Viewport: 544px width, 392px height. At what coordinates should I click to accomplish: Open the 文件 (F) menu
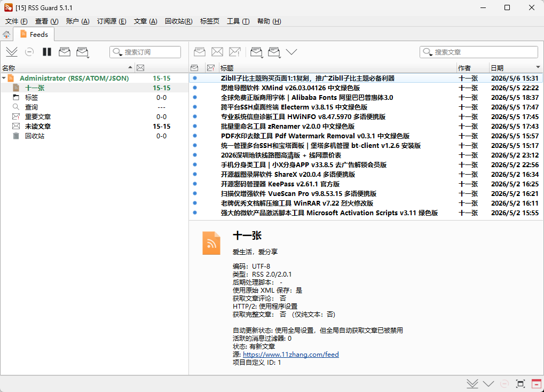(17, 21)
